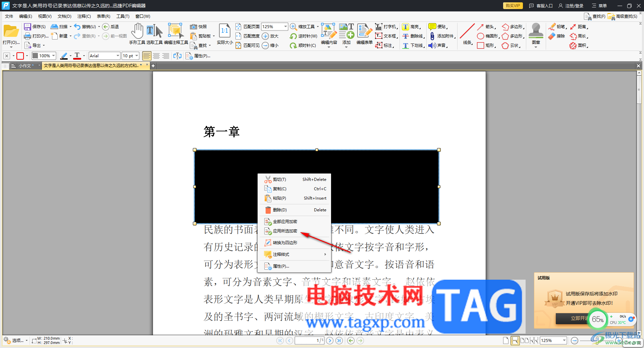
Task: Switch to the 小作文 document tab
Action: pos(26,66)
